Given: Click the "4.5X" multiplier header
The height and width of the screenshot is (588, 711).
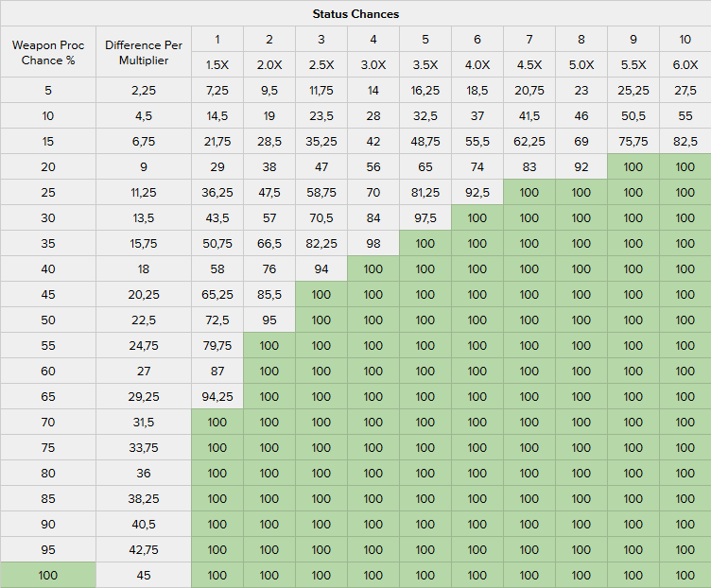Looking at the screenshot, I should (x=529, y=65).
